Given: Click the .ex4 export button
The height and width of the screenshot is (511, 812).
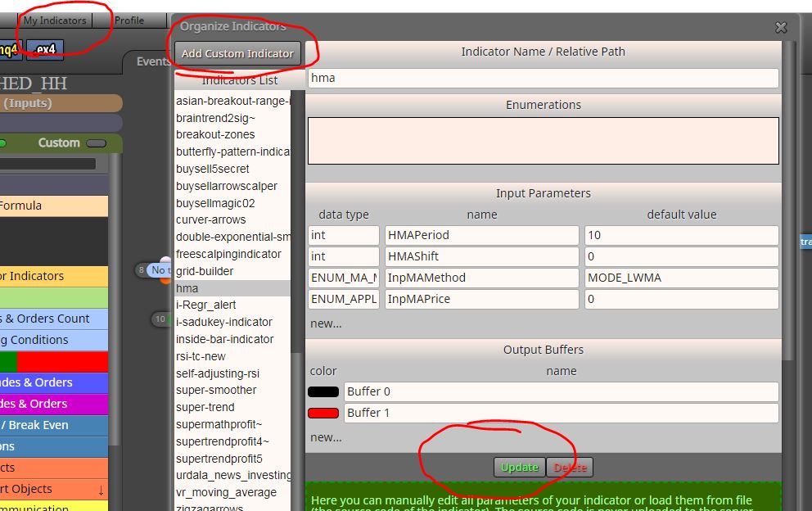Looking at the screenshot, I should (45, 50).
